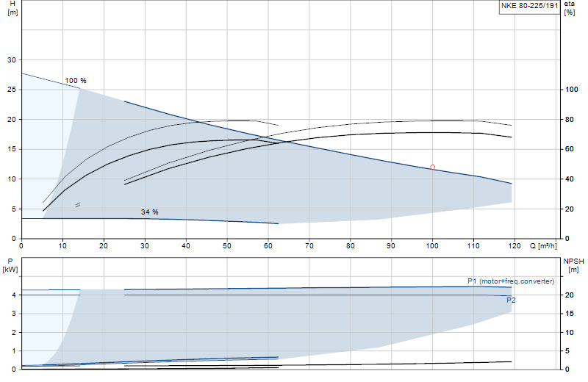Click the power axis value 4

click(14, 295)
